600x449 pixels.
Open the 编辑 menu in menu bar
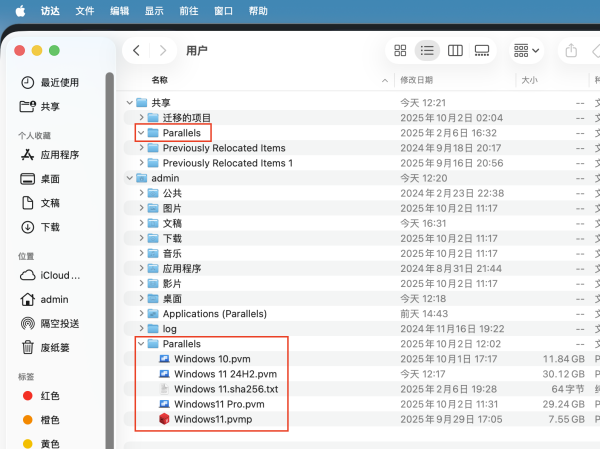pos(119,10)
